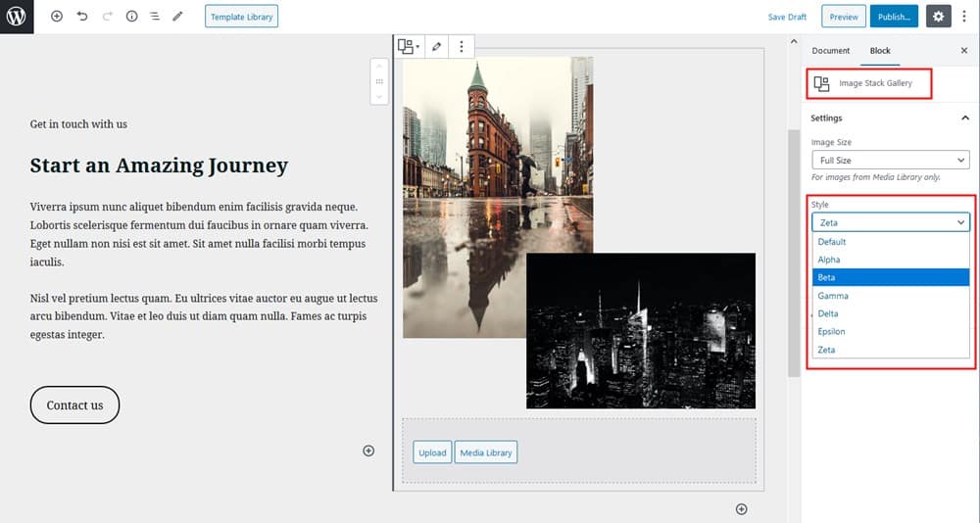Redo the last undone change

coord(107,17)
